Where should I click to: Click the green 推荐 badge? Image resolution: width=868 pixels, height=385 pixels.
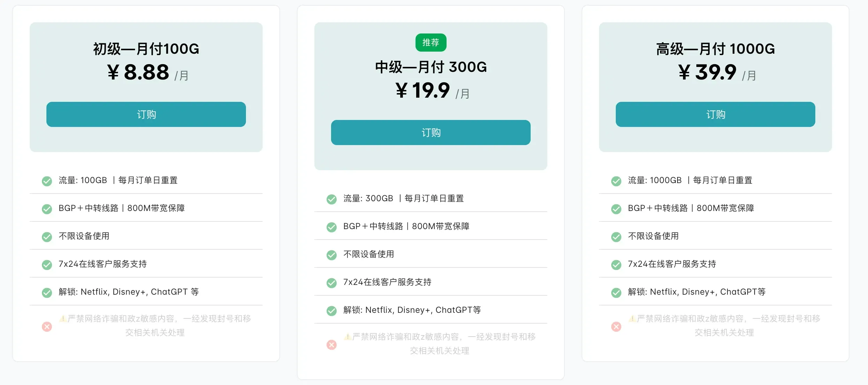pos(431,43)
